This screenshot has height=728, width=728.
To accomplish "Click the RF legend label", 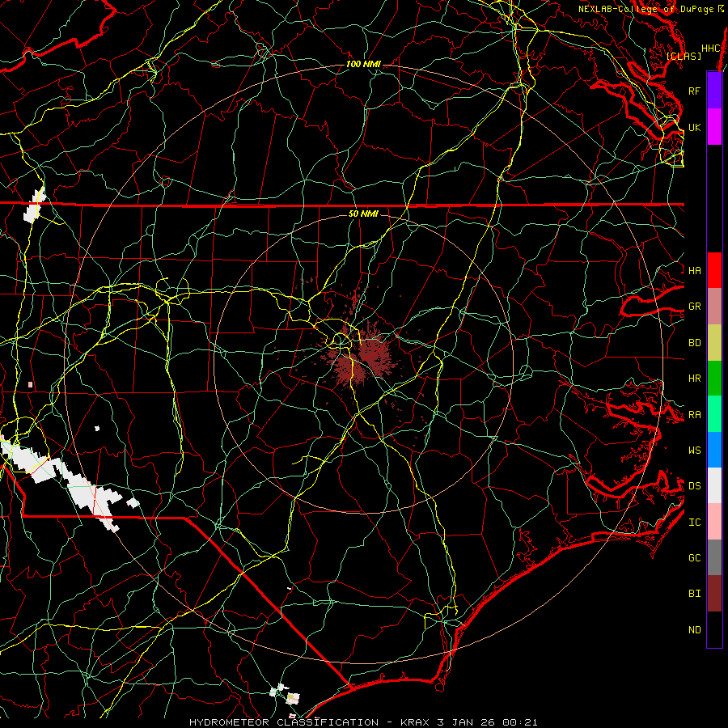I will point(694,91).
